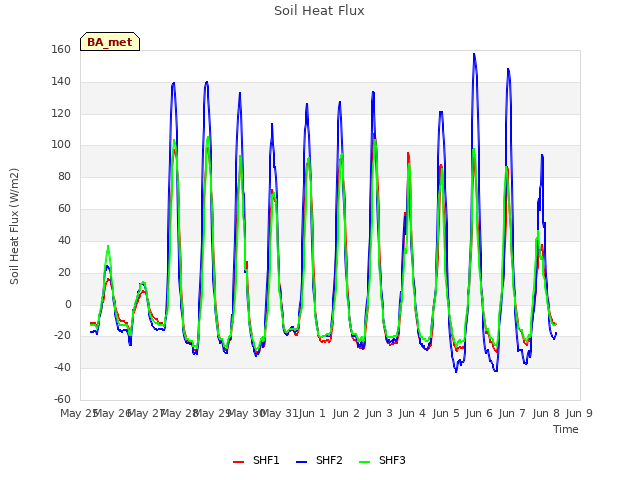Click the BA_met annotation label

click(x=110, y=42)
